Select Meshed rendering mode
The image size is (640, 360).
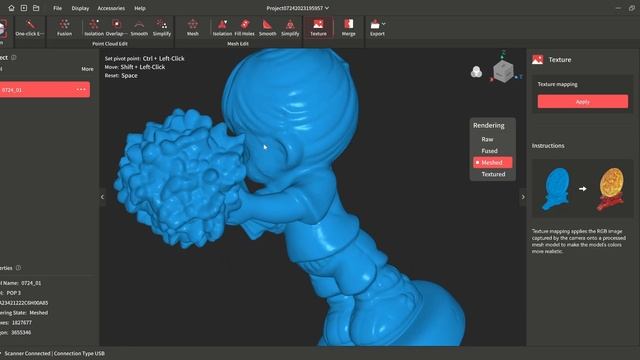coord(492,162)
